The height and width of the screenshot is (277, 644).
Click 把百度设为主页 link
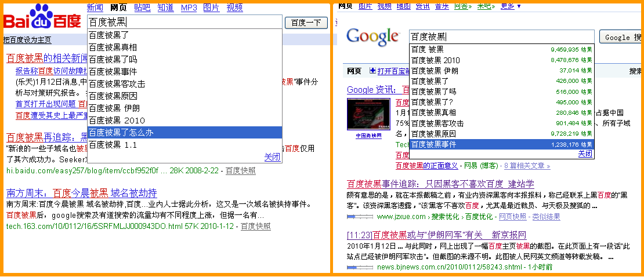[27, 40]
